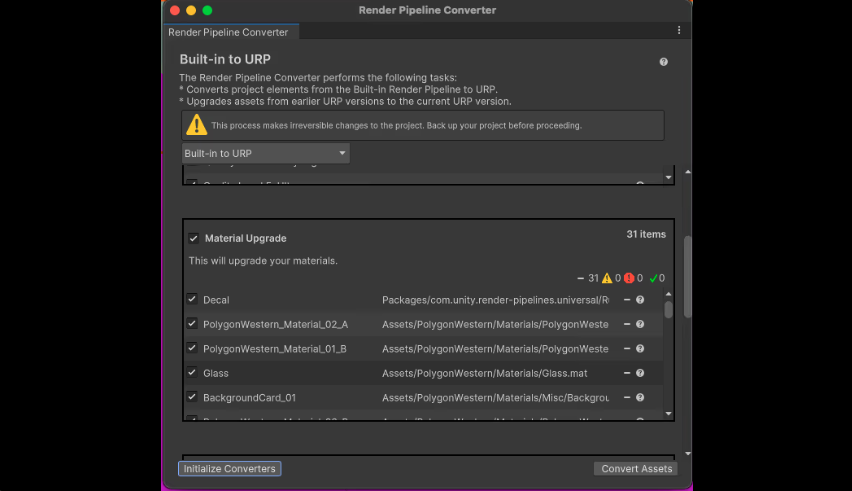The height and width of the screenshot is (491, 852).
Task: Click pending status dash on BackgroundCard_01 row
Action: [x=627, y=398]
